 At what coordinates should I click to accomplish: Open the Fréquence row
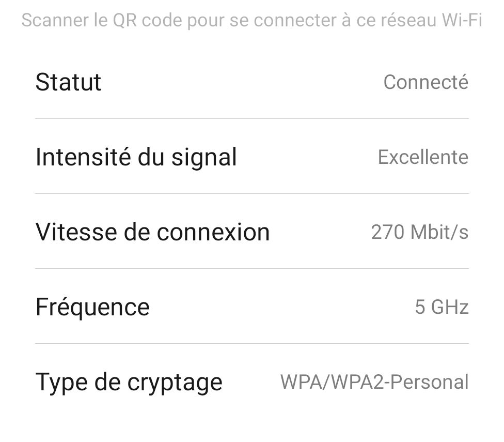tap(252, 307)
